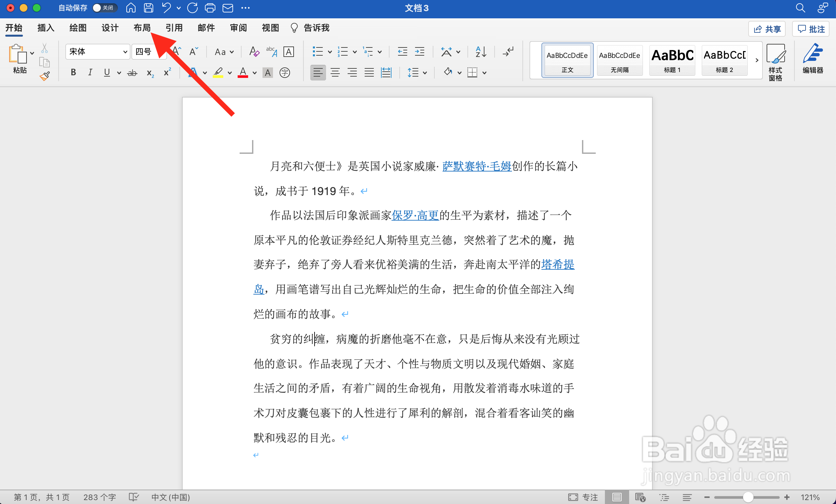Toggle bold formatting
This screenshot has height=504, width=836.
(x=73, y=72)
